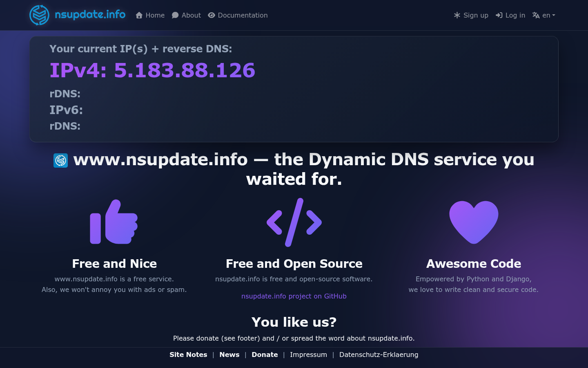Click the code brackets icon above Open Source
The image size is (588, 368).
point(294,222)
